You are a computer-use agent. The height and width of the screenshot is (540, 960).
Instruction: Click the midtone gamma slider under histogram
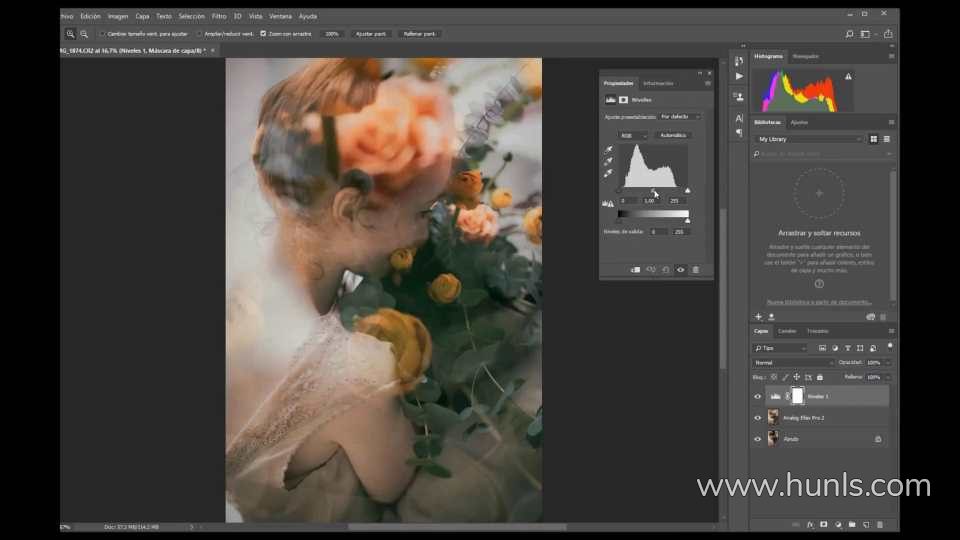653,190
